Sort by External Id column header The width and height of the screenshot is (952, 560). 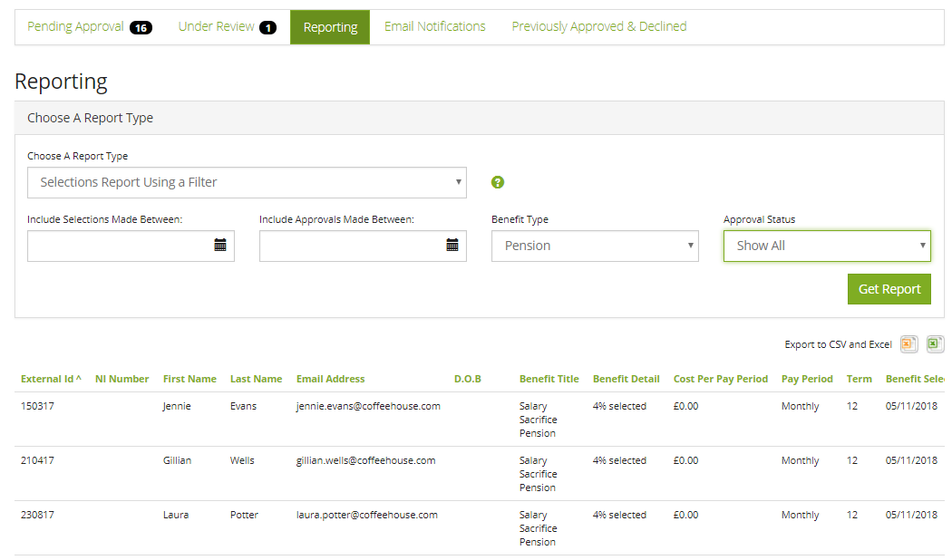(x=51, y=379)
